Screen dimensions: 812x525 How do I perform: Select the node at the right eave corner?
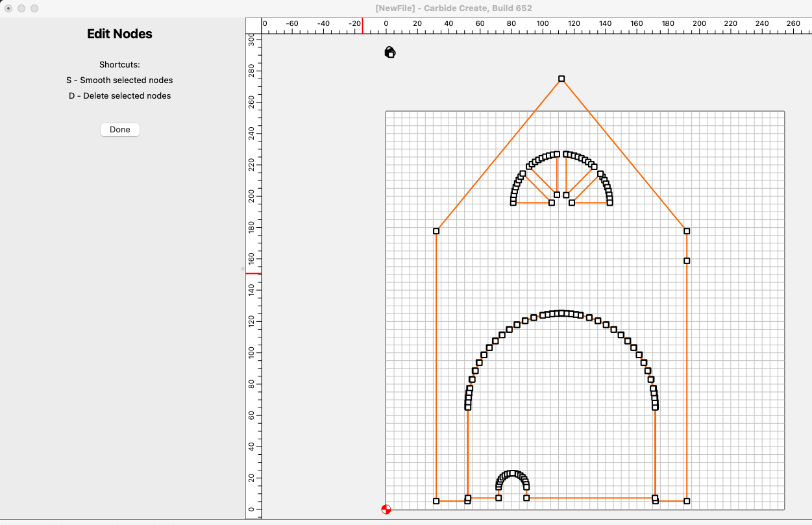pyautogui.click(x=687, y=231)
